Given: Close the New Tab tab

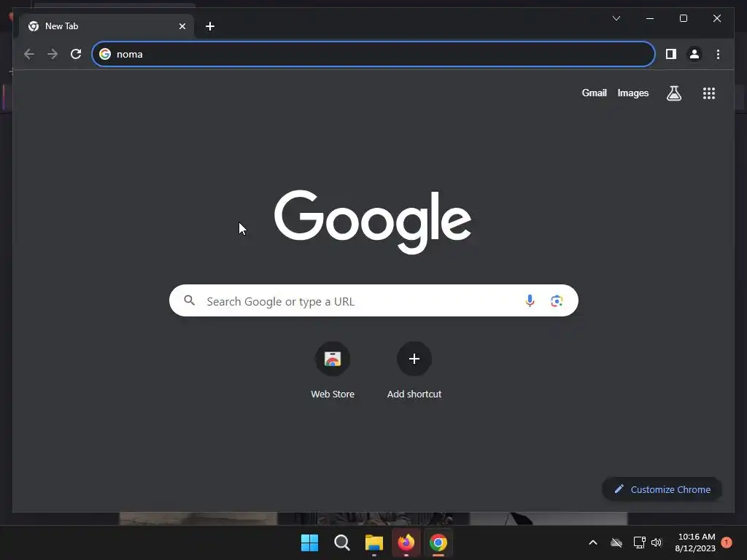Looking at the screenshot, I should coord(182,26).
